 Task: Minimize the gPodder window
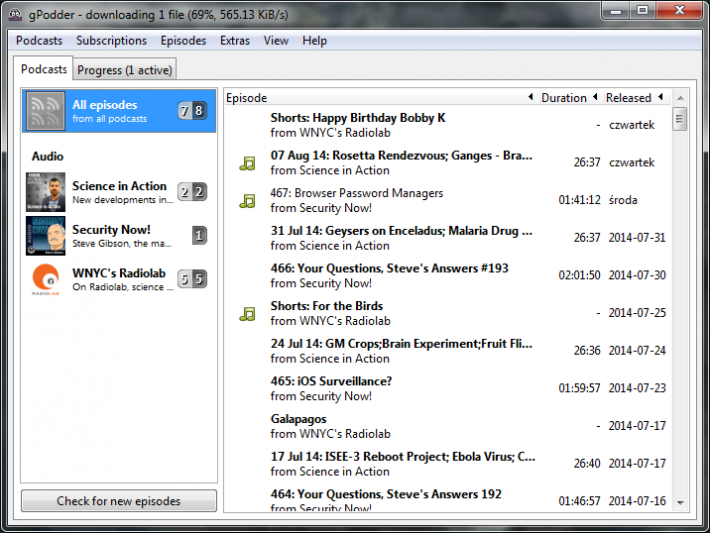[616, 11]
